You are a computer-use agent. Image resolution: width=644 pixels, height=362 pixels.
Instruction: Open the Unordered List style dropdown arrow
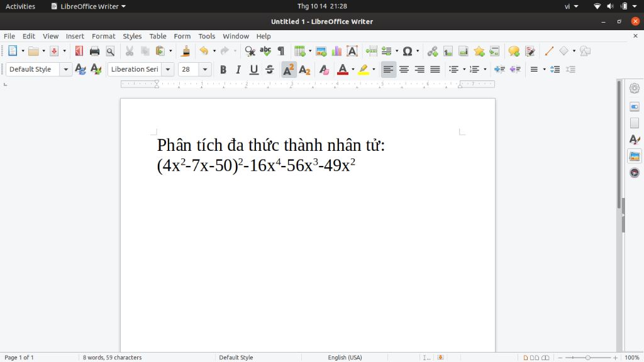point(464,69)
